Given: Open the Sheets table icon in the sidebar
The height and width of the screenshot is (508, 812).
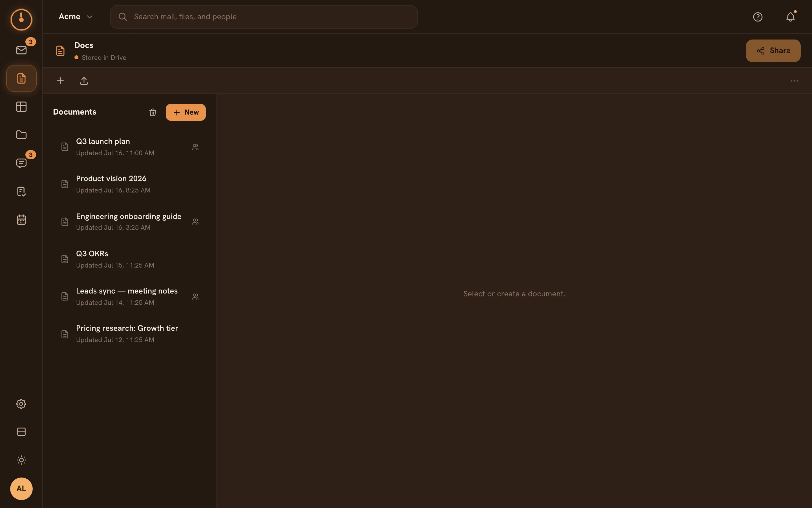Looking at the screenshot, I should [x=21, y=107].
